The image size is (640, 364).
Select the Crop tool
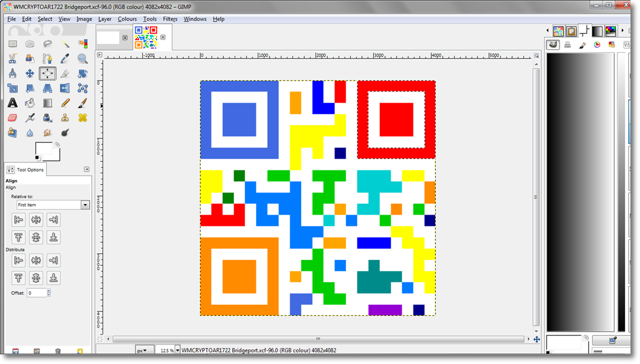coord(65,73)
